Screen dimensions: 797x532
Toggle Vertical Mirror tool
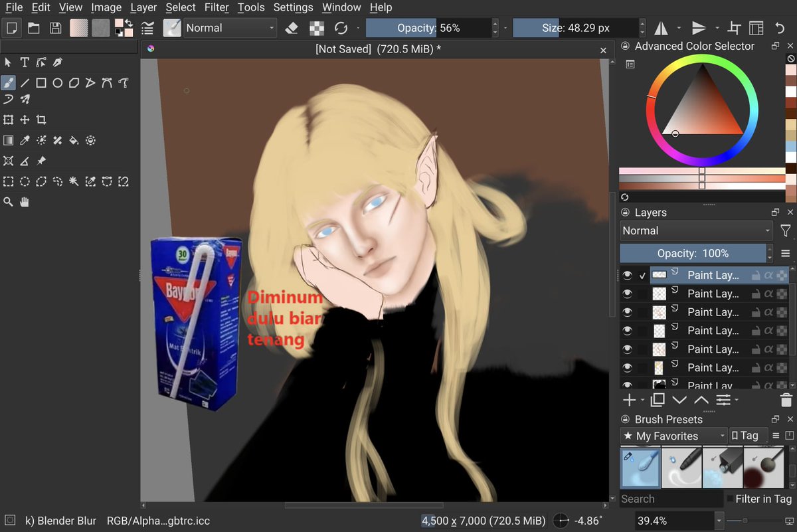[699, 28]
